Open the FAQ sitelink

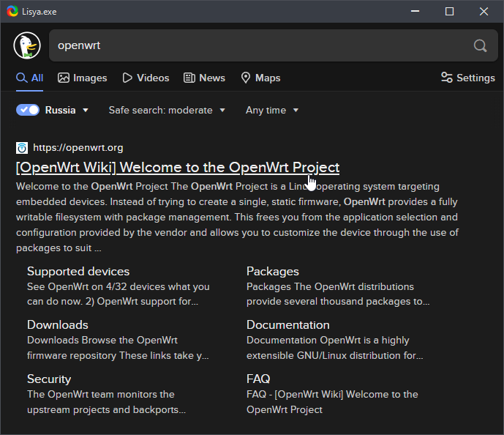point(258,379)
